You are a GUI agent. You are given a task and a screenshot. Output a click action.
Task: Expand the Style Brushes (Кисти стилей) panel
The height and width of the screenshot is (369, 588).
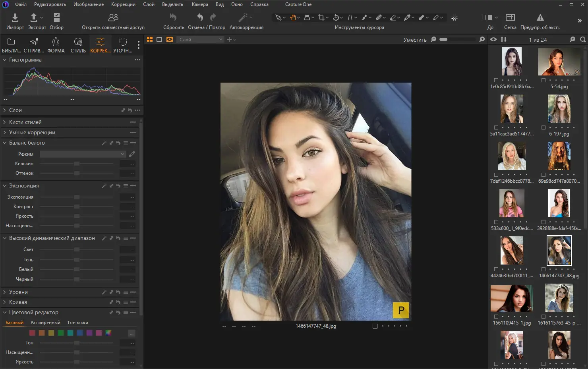coord(4,122)
